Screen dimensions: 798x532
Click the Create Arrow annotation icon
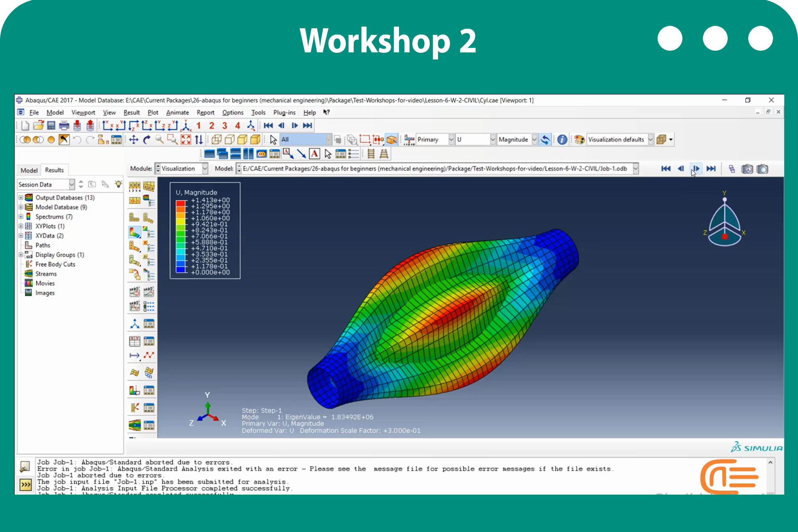tap(301, 154)
